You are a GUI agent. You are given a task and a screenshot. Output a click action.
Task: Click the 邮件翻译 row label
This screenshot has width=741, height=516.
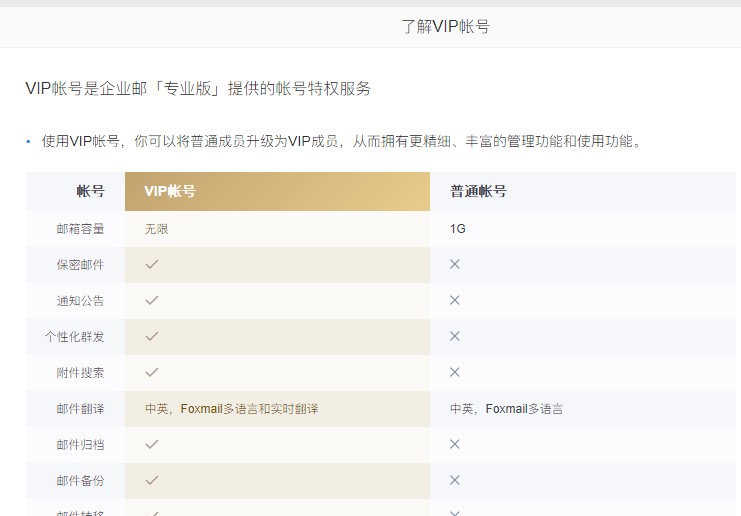click(80, 409)
